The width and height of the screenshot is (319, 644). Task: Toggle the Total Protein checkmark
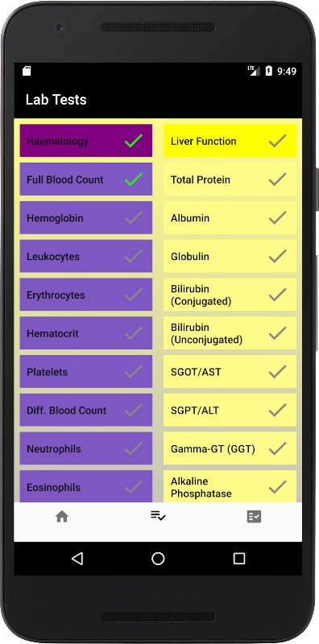tap(277, 180)
